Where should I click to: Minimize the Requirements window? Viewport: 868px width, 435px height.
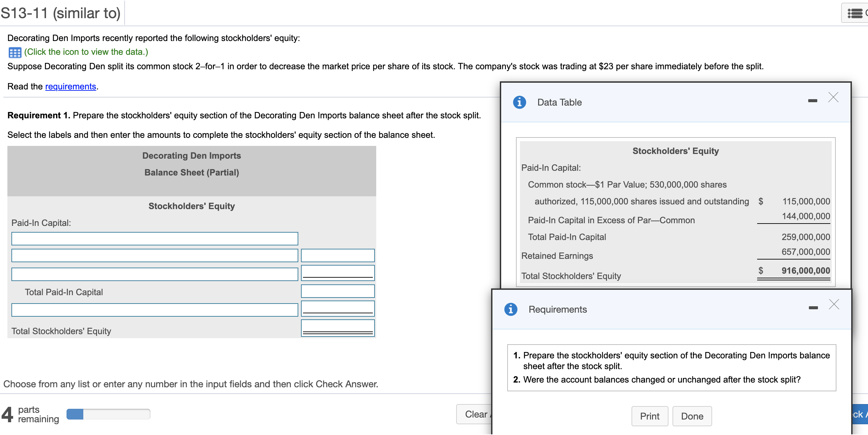813,307
